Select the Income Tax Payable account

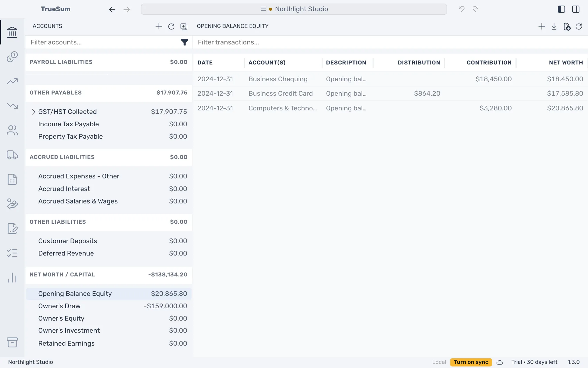pos(108,124)
